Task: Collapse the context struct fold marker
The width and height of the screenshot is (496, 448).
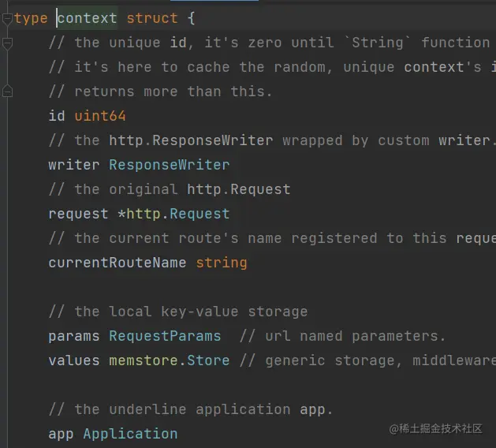Action: pyautogui.click(x=7, y=17)
